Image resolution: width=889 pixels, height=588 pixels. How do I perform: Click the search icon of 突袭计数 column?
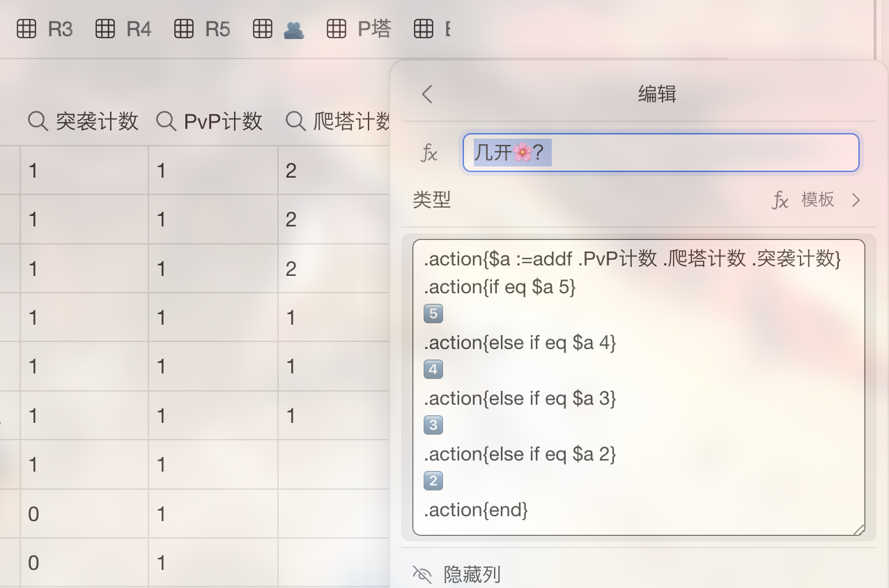(x=38, y=121)
